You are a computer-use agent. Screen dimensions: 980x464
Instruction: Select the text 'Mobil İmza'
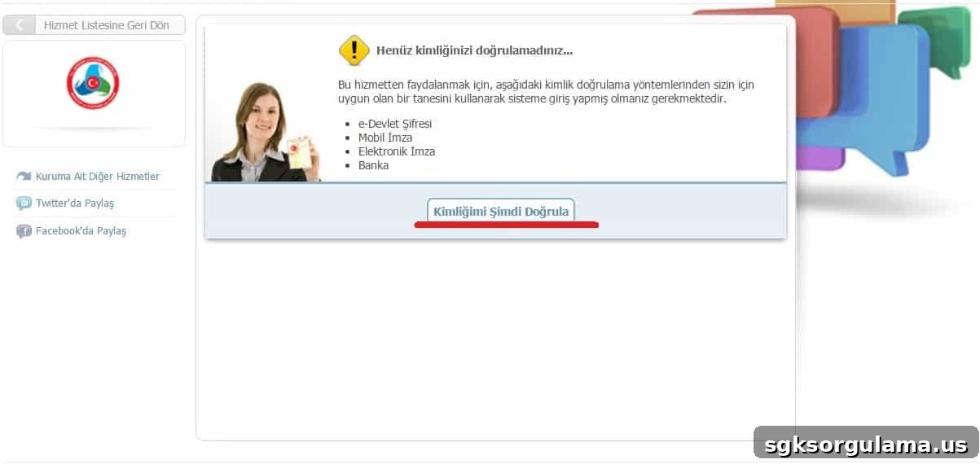pyautogui.click(x=385, y=138)
